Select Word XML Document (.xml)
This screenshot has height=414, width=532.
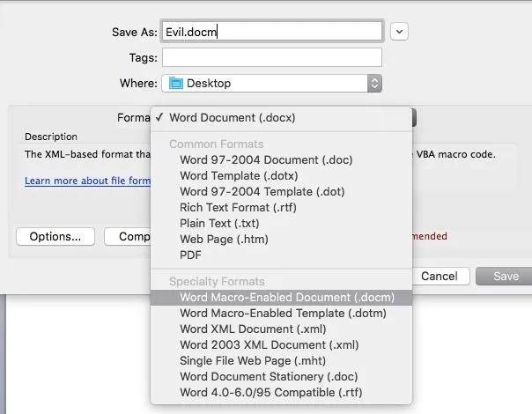281,329
